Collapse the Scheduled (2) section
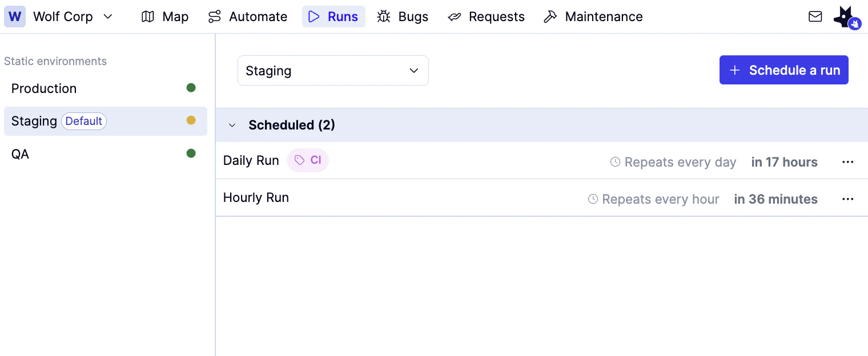Screen dimensions: 868x356 232,125
